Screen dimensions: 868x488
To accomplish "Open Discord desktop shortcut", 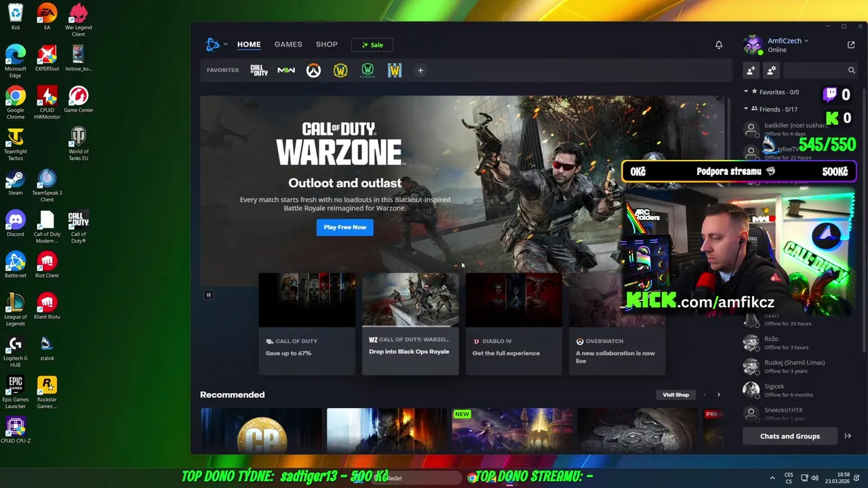I will click(x=16, y=224).
